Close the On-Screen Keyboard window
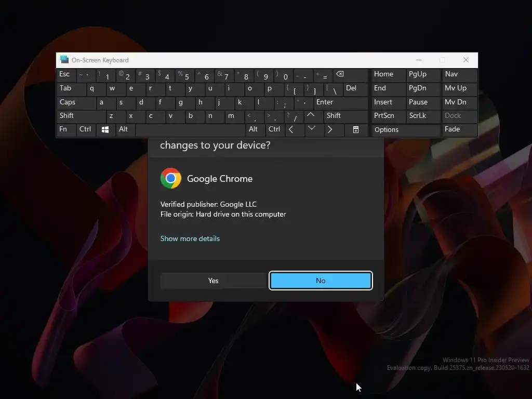 (x=466, y=60)
